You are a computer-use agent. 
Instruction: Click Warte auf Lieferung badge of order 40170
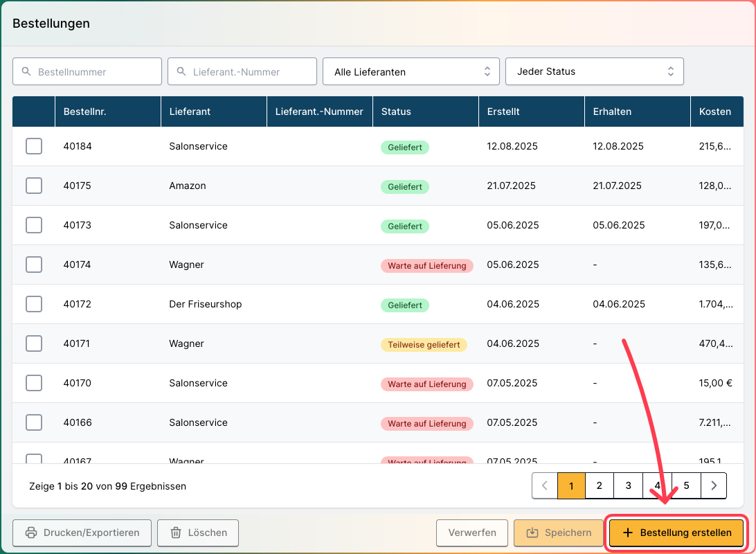tap(427, 384)
